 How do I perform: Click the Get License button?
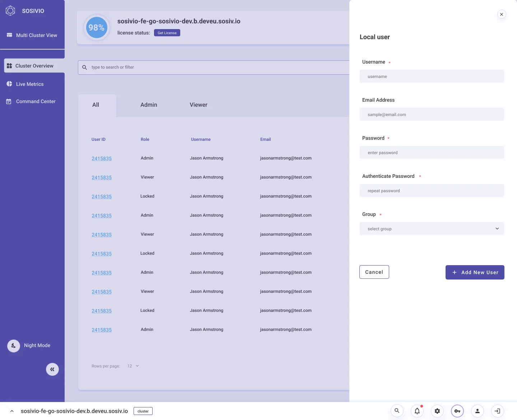click(167, 33)
